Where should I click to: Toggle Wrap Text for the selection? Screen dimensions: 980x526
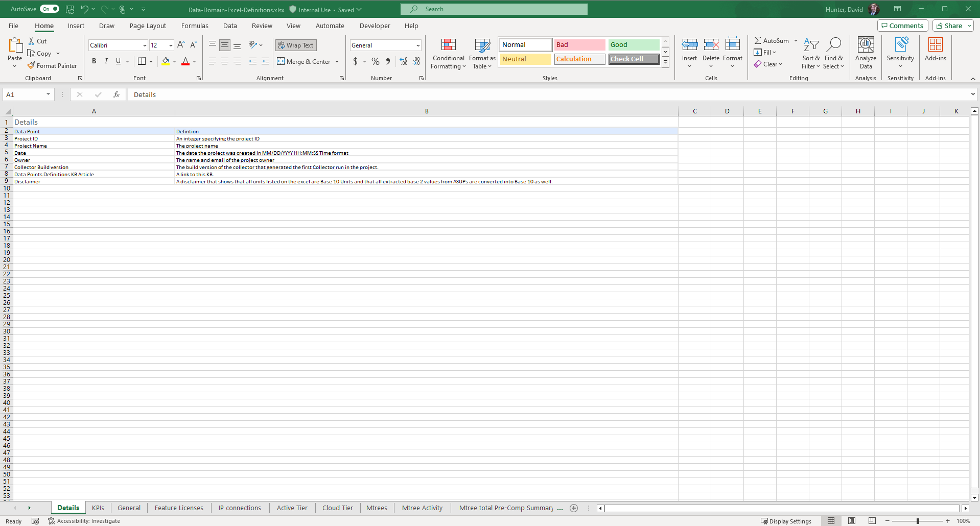(x=295, y=45)
